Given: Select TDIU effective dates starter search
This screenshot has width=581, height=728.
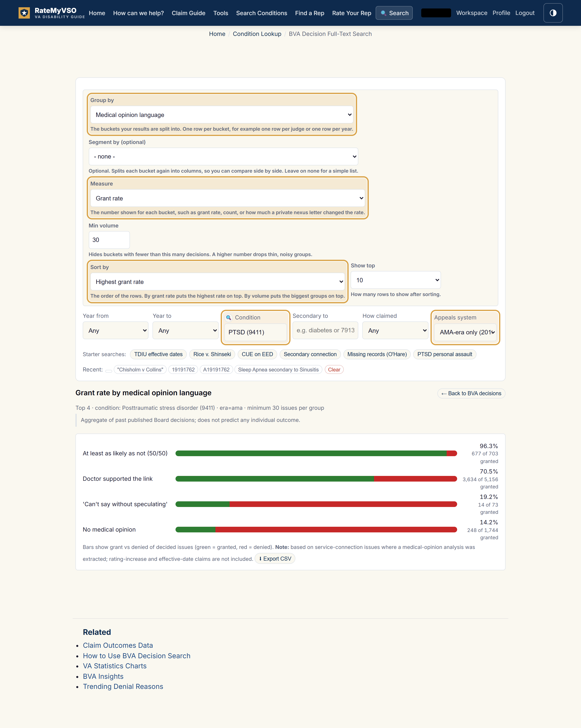Looking at the screenshot, I should tap(158, 354).
